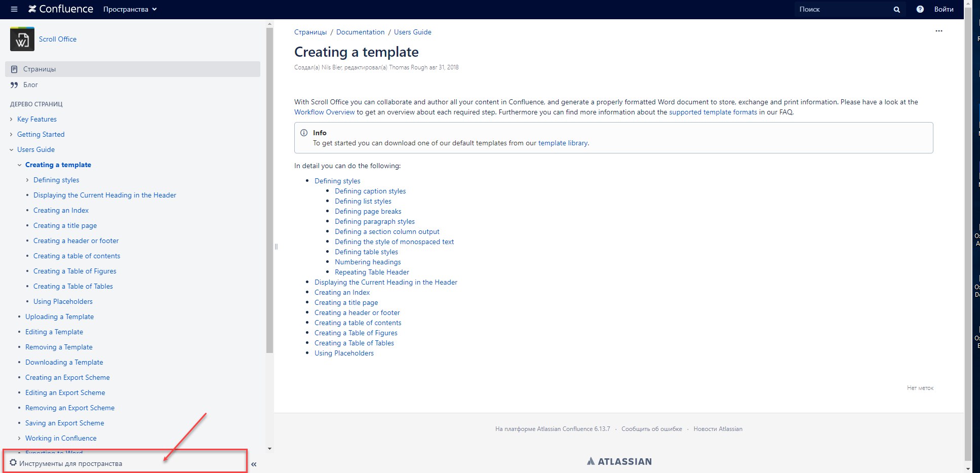
Task: Click the main page vertical scrollbar
Action: click(968, 233)
